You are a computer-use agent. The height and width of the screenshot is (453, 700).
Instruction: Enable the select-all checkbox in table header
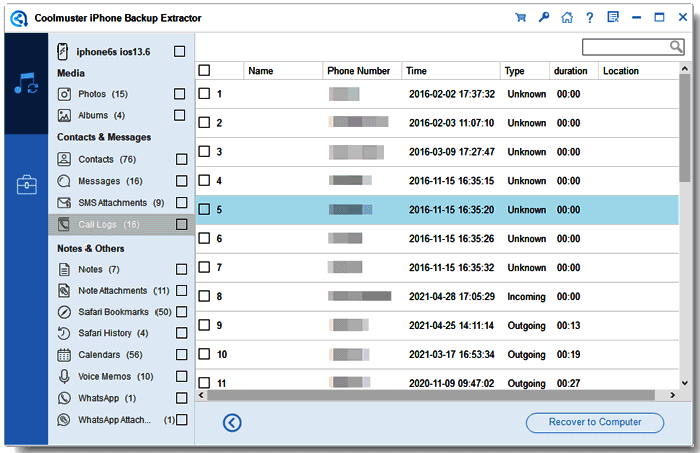click(204, 71)
